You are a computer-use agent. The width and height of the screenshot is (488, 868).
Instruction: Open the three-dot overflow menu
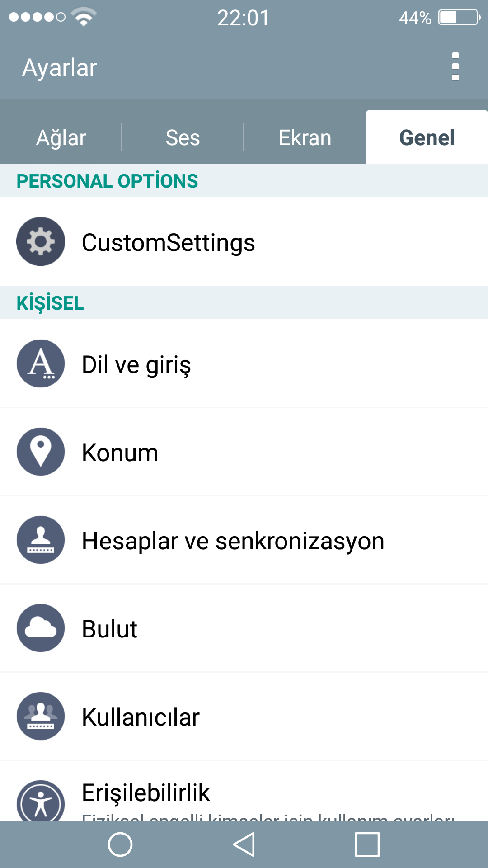point(455,67)
